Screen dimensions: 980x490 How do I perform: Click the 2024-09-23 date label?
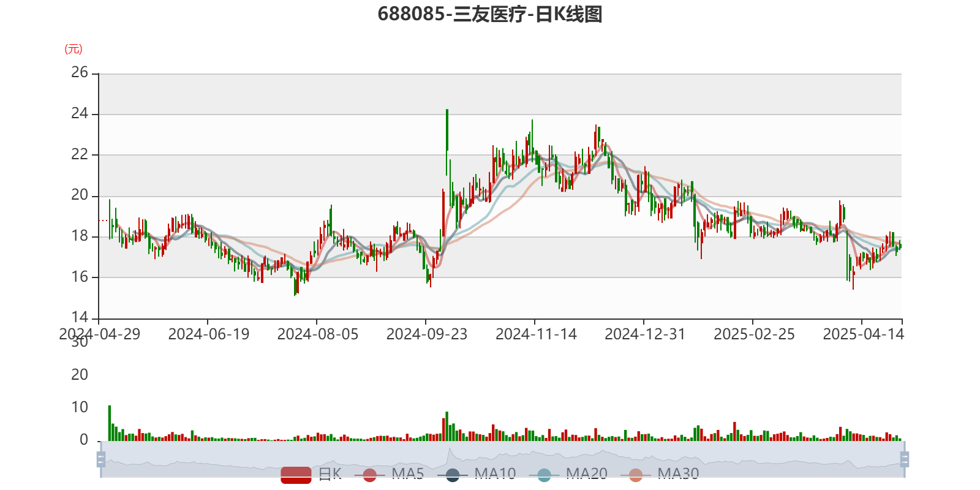[x=427, y=334]
